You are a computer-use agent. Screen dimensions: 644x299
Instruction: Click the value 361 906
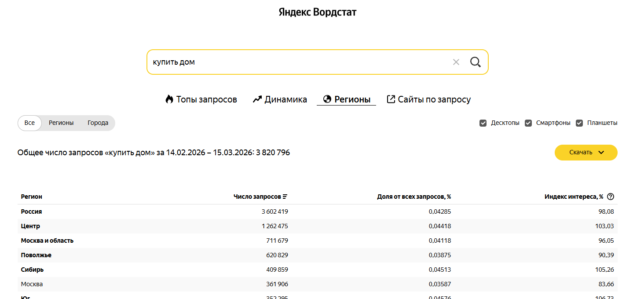click(x=277, y=284)
